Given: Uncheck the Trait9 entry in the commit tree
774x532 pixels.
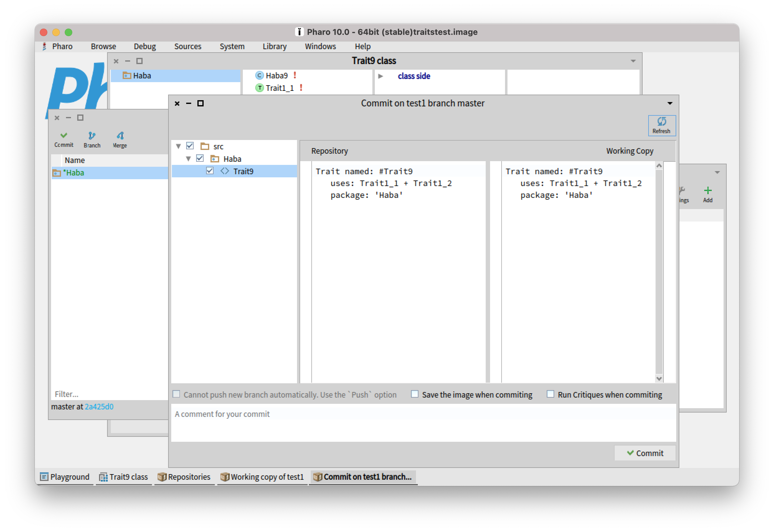Looking at the screenshot, I should (x=210, y=171).
